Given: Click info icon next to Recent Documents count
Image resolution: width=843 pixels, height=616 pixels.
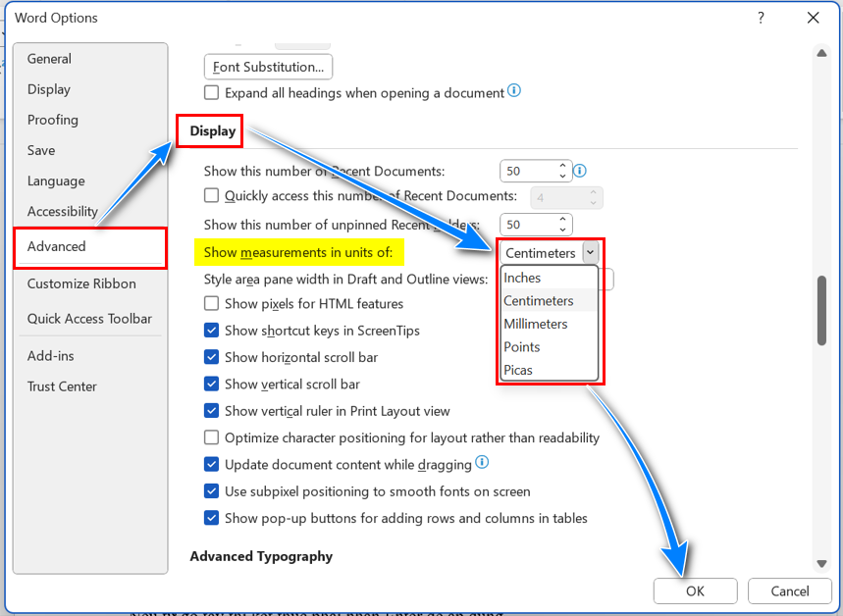Looking at the screenshot, I should [580, 171].
